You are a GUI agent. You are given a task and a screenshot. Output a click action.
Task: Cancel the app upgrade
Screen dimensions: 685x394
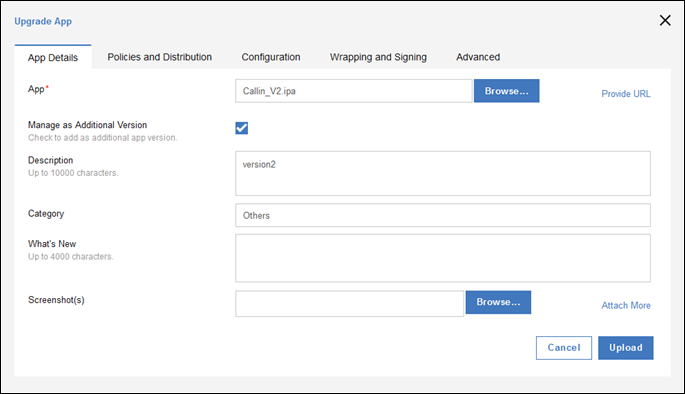click(x=564, y=348)
